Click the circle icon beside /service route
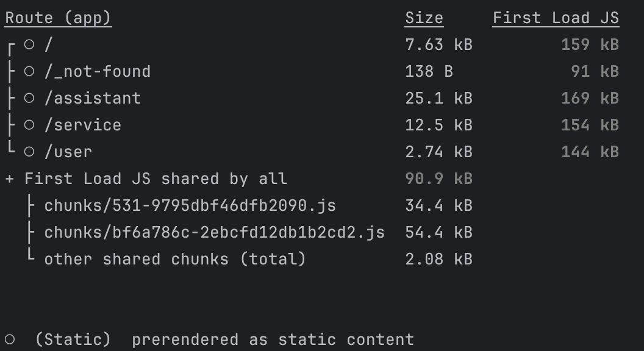This screenshot has width=644, height=351. [x=29, y=125]
